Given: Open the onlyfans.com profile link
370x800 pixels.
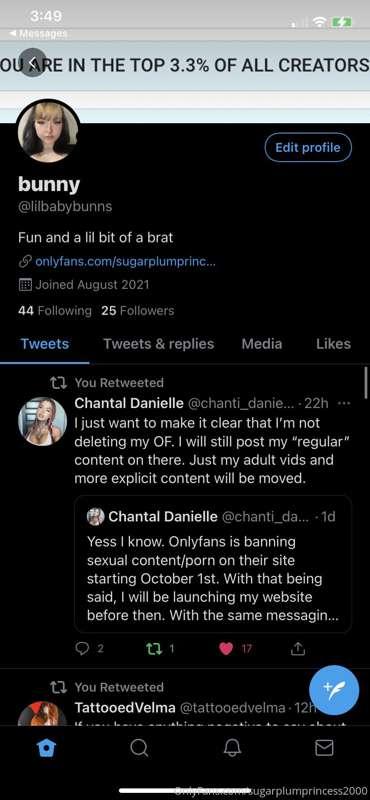Looking at the screenshot, I should tap(125, 261).
